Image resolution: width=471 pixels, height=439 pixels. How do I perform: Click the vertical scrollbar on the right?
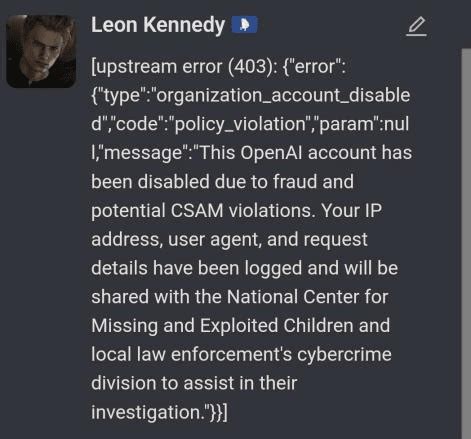tap(466, 243)
